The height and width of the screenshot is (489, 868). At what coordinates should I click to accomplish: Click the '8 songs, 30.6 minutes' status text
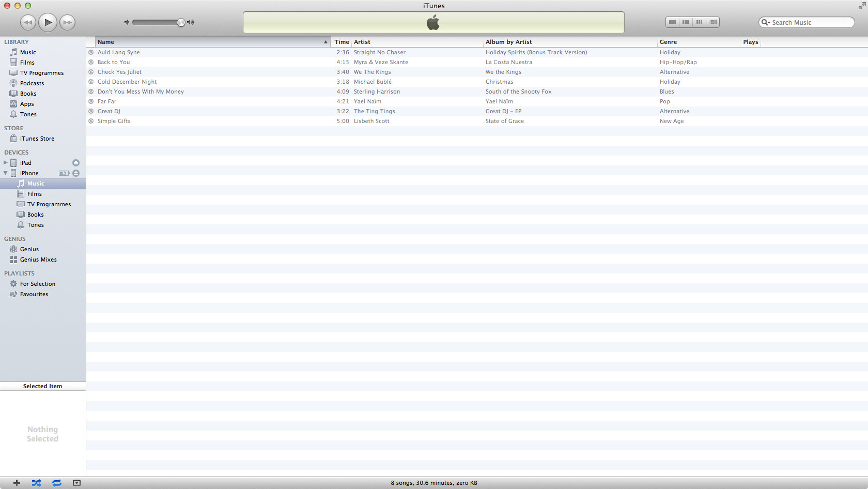[434, 483]
